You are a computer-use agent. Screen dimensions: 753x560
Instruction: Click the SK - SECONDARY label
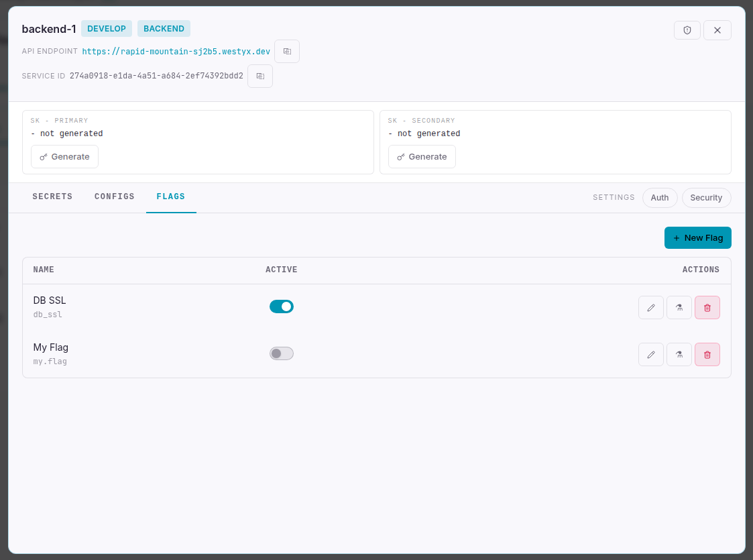coord(421,121)
